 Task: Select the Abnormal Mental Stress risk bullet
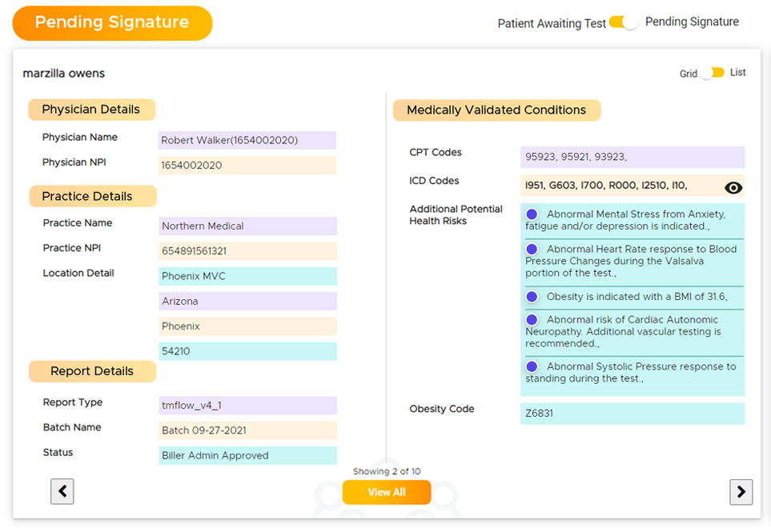[532, 214]
